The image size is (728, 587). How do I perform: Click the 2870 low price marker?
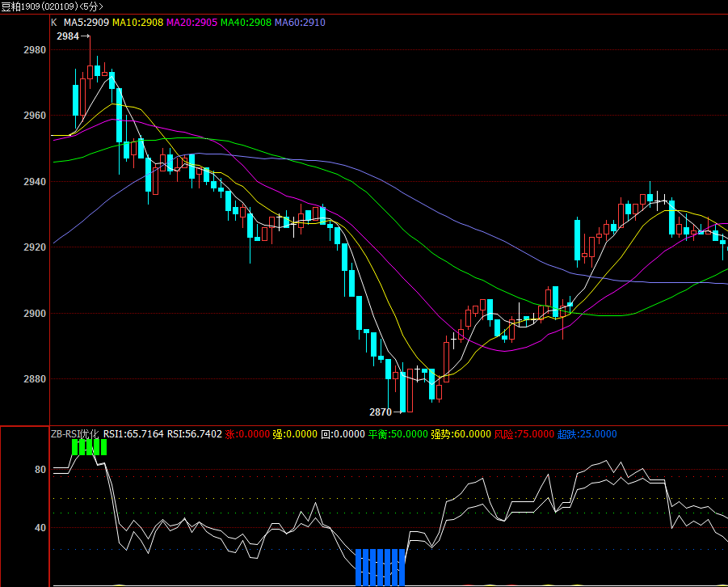pyautogui.click(x=385, y=412)
